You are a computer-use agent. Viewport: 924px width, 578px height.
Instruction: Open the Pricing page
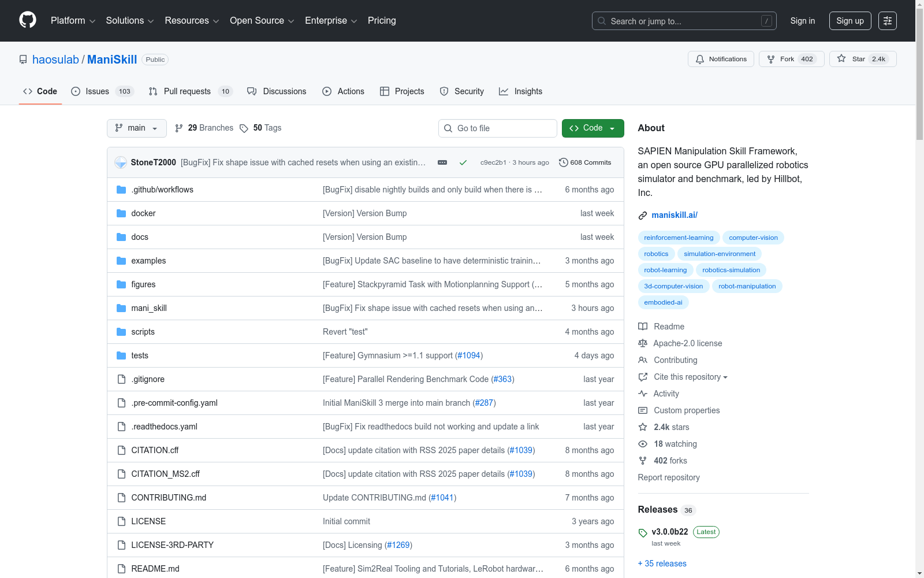click(x=382, y=21)
